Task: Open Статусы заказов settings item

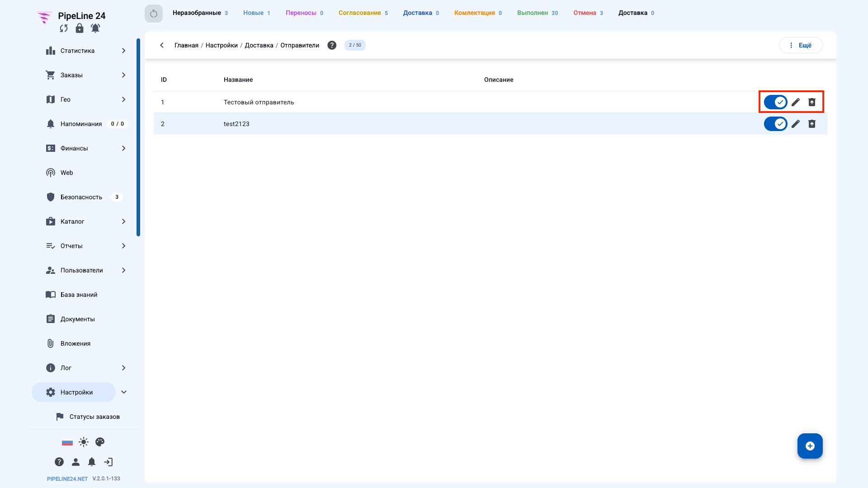Action: tap(87, 417)
